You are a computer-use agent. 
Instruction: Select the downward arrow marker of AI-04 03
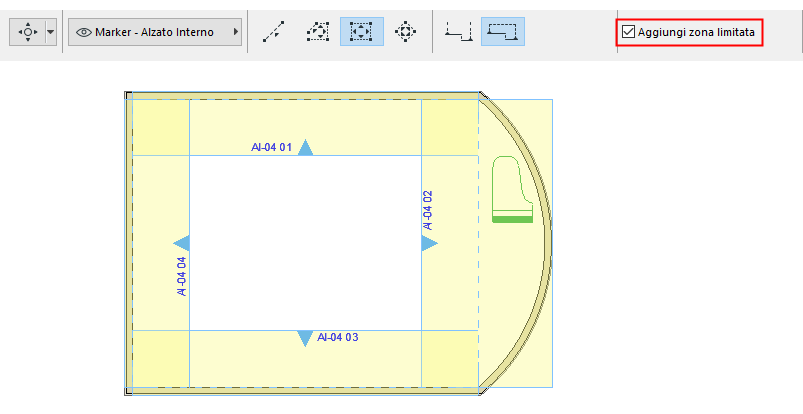tap(305, 338)
